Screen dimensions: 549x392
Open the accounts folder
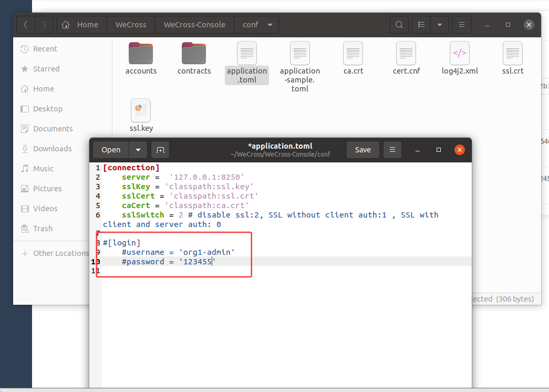tap(141, 58)
